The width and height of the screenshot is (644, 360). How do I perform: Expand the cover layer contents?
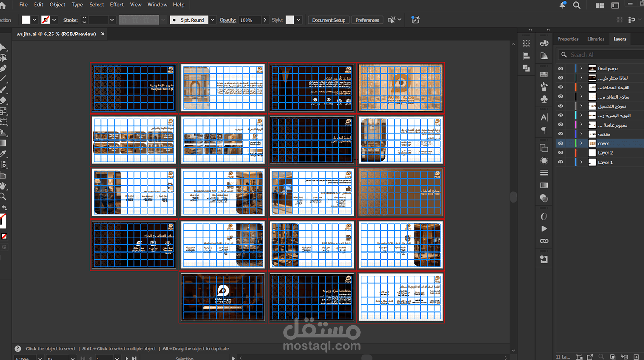(581, 144)
